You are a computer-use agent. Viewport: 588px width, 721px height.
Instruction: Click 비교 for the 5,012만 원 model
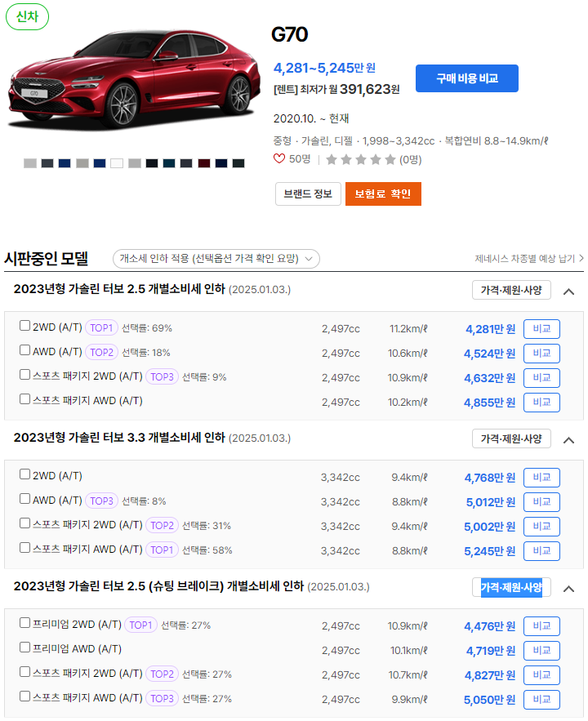tap(541, 502)
